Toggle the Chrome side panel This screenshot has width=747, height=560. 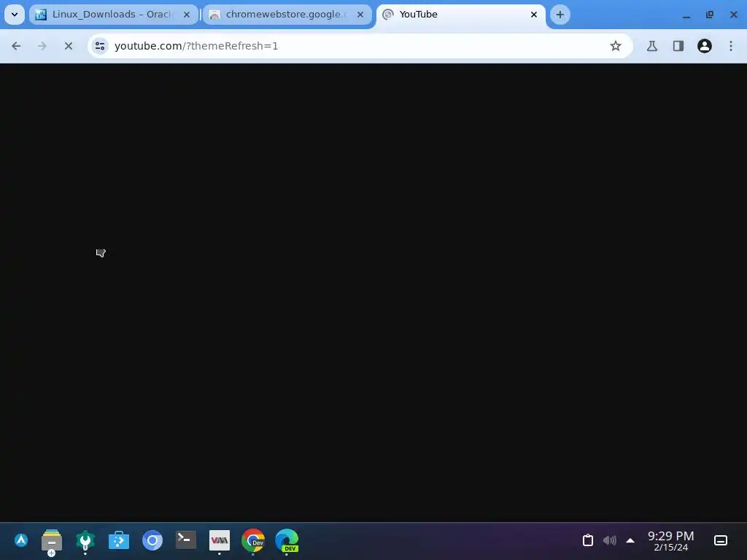(678, 46)
